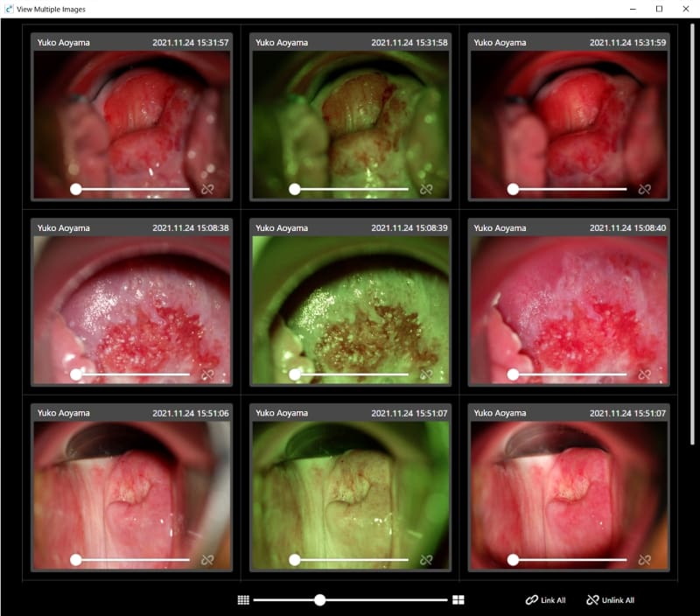The height and width of the screenshot is (616, 700).
Task: Click slider handle on 15:08:39 image
Action: click(x=295, y=374)
